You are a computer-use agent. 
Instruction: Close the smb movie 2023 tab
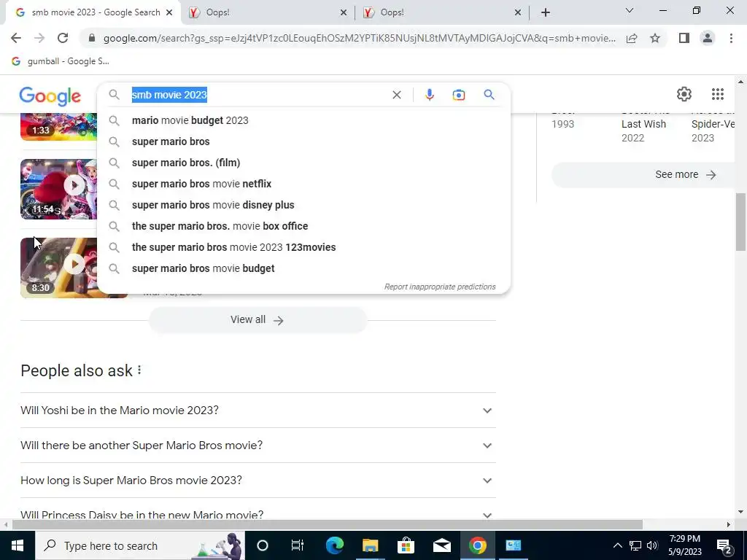pos(169,12)
